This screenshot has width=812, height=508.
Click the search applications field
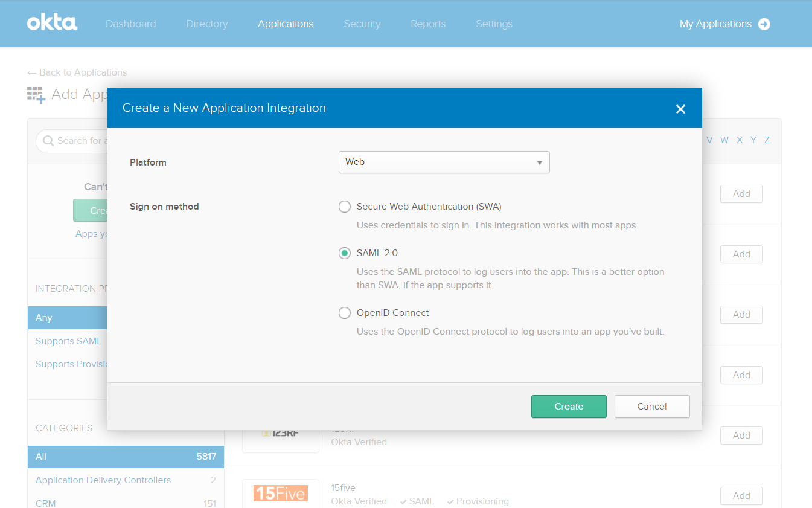coord(72,141)
